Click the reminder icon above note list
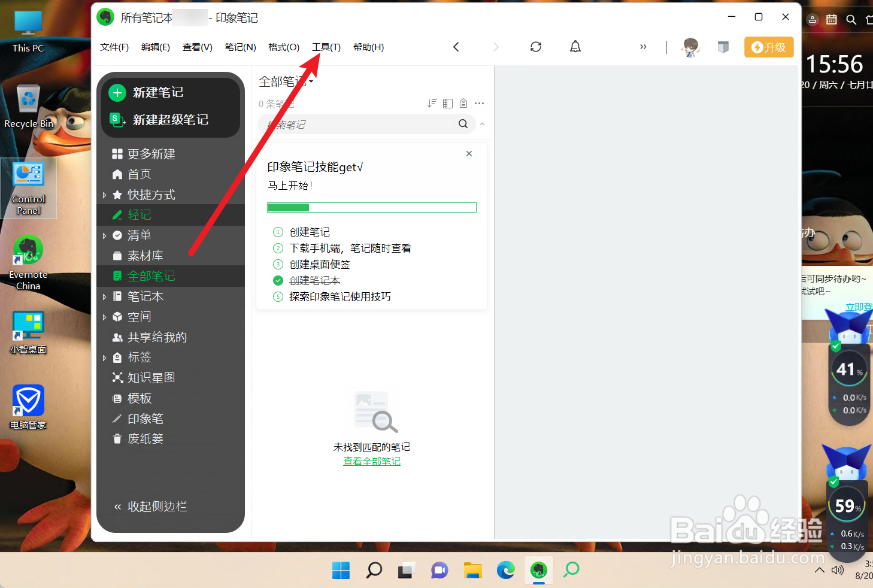873x588 pixels. 463,104
